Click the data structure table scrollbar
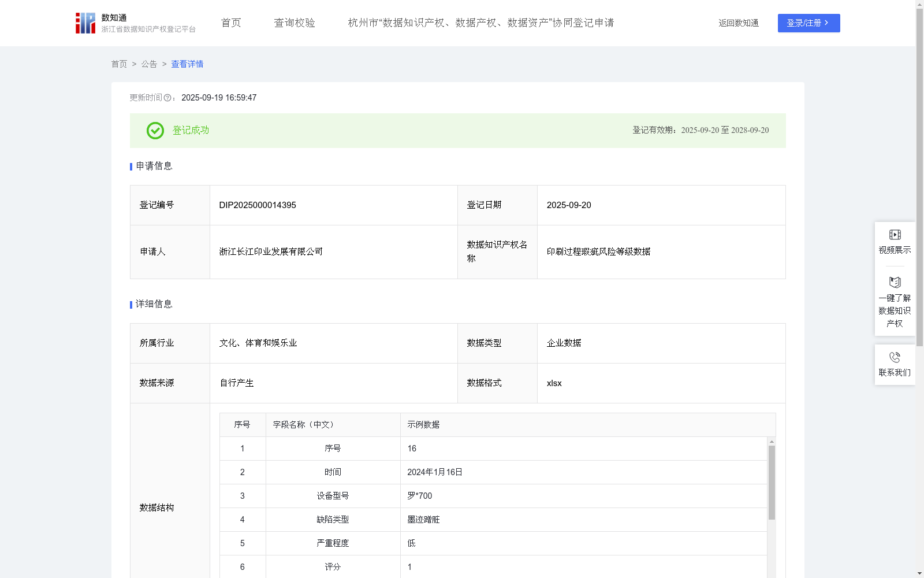This screenshot has height=578, width=924. (772, 483)
